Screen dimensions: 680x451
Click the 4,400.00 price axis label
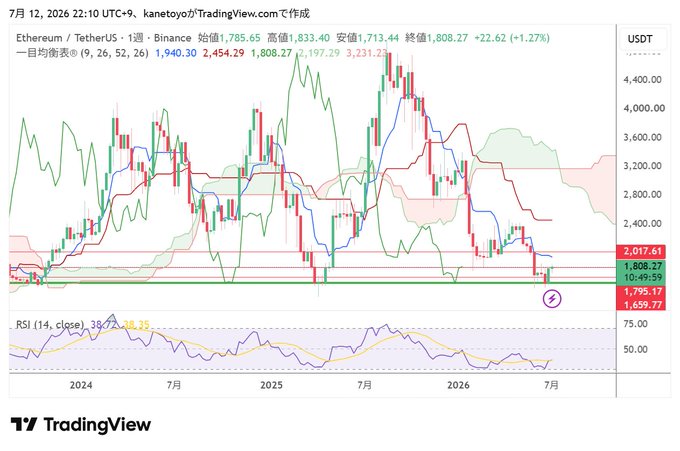[642, 79]
